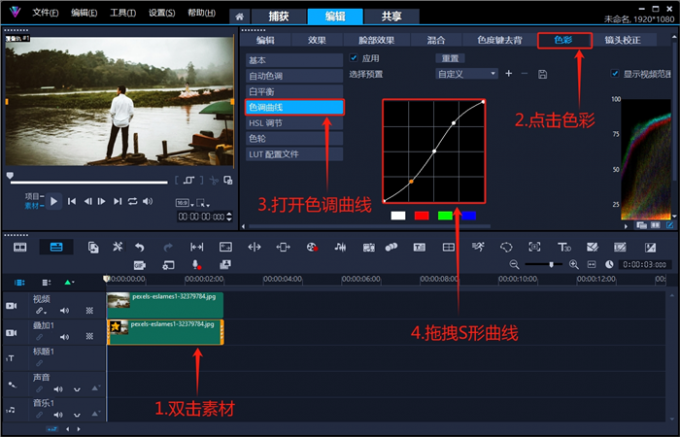Step to previous frame
Screen dimensions: 680x437
[x=88, y=201]
